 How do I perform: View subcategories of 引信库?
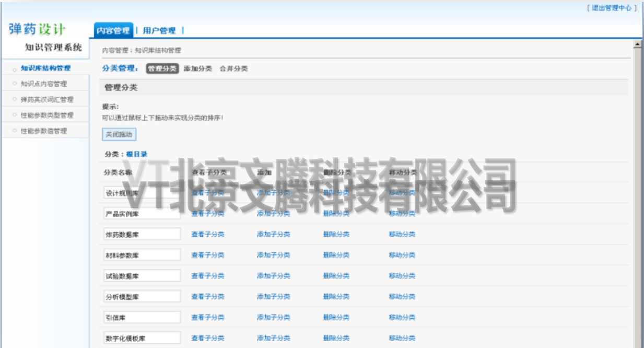[x=208, y=318]
